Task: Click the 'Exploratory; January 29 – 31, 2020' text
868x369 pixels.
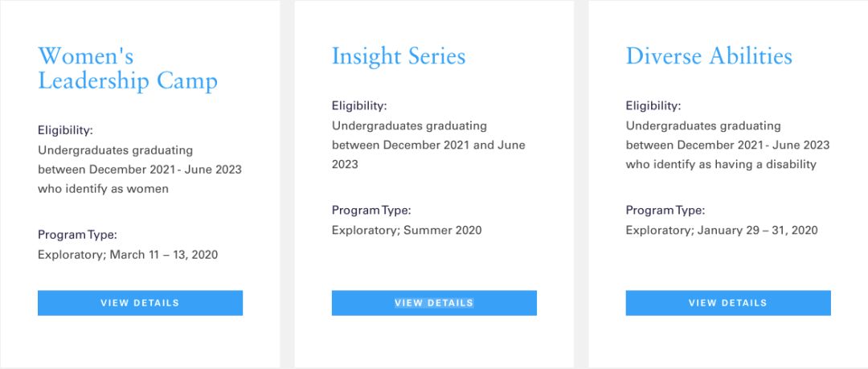Action: click(x=722, y=230)
